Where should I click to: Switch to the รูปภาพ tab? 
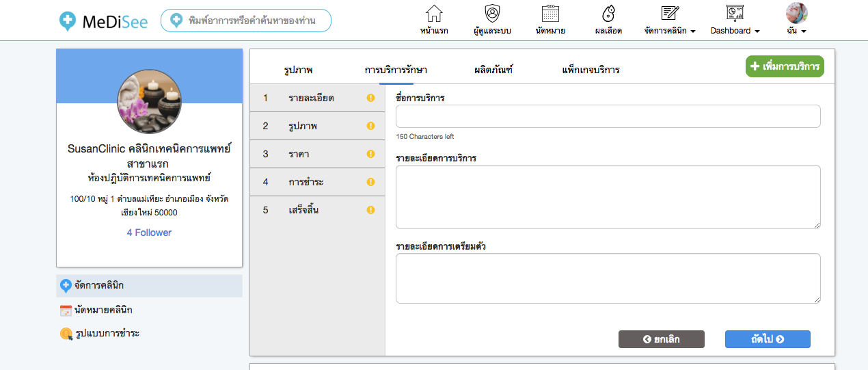click(x=298, y=70)
